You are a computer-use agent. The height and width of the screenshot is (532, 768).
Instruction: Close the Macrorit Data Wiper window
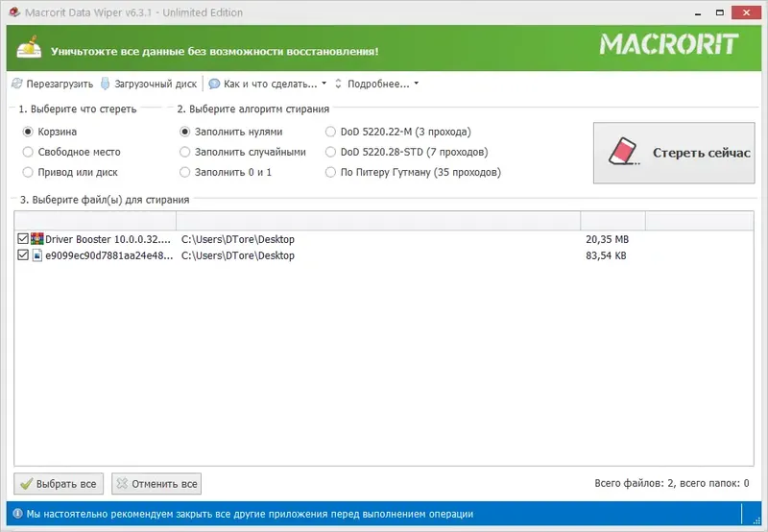[x=746, y=12]
